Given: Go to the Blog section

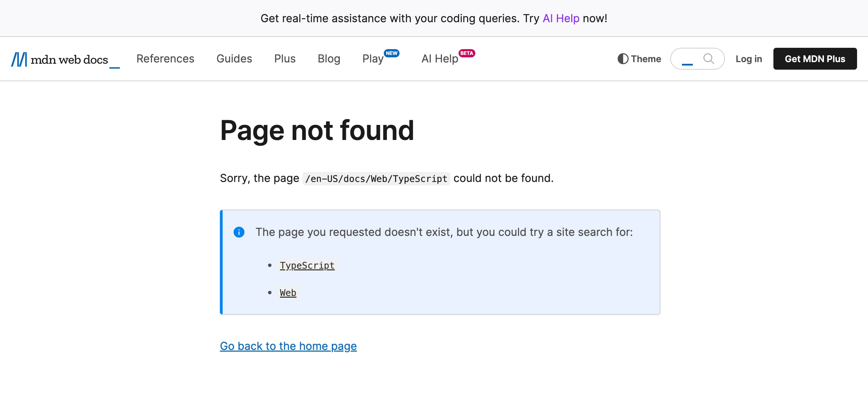Looking at the screenshot, I should (329, 59).
